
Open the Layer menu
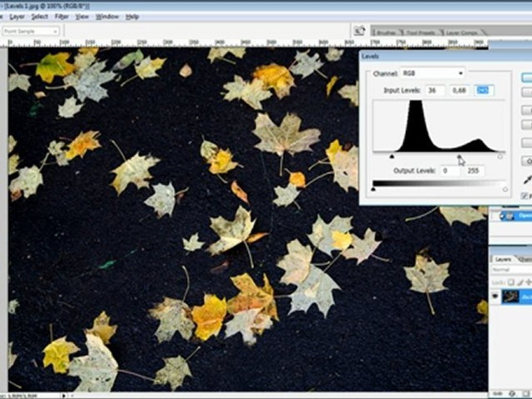(17, 17)
